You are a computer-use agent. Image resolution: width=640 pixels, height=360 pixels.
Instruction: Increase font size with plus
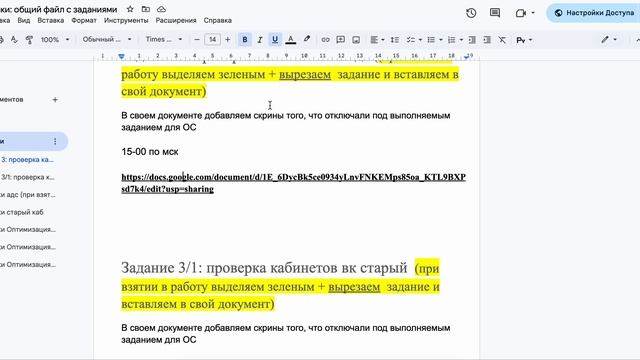pos(228,40)
